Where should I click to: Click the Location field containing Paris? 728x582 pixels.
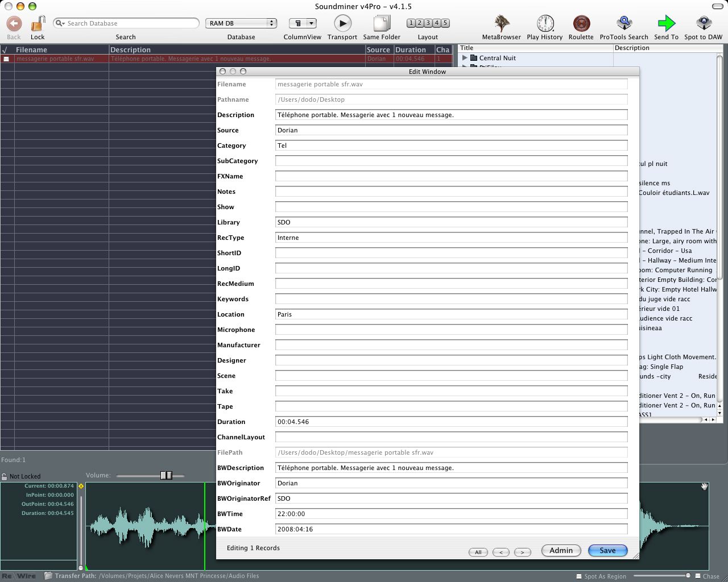[451, 314]
